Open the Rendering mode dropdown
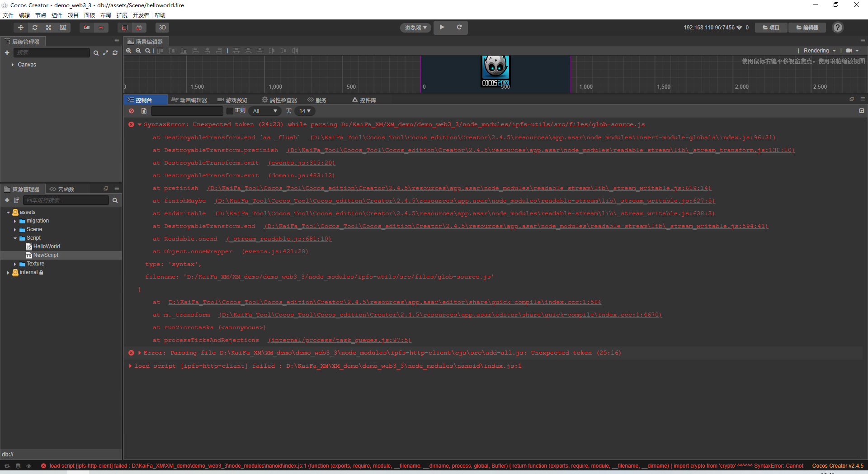Viewport: 868px width, 474px height. [820, 51]
